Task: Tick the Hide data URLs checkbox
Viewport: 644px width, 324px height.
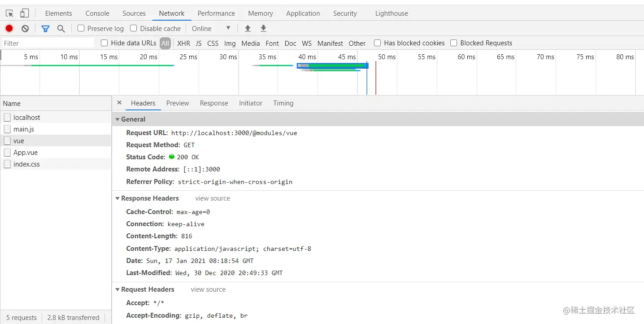Action: (104, 43)
